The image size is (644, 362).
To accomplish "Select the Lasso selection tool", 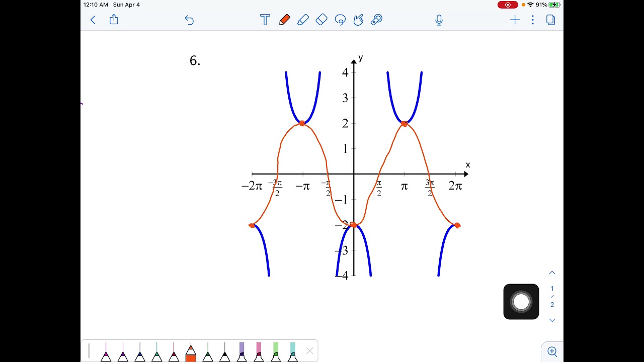I will [x=340, y=20].
